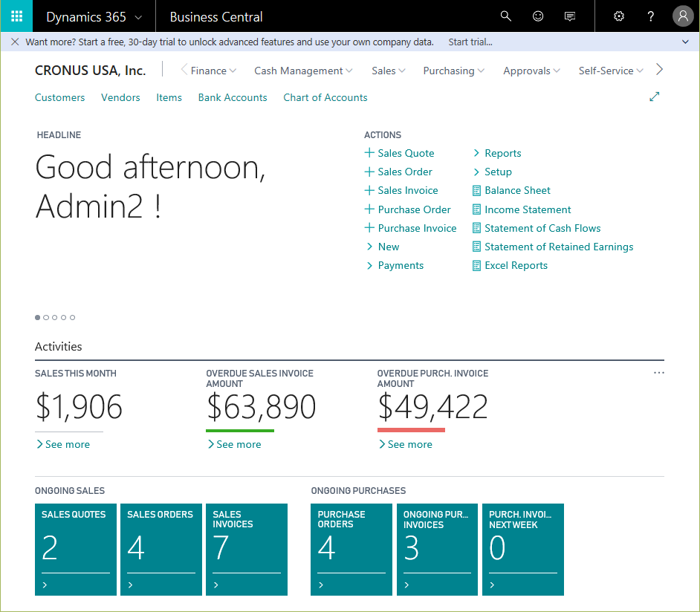Expand the Cash Management menu
This screenshot has height=612, width=700.
coord(303,71)
